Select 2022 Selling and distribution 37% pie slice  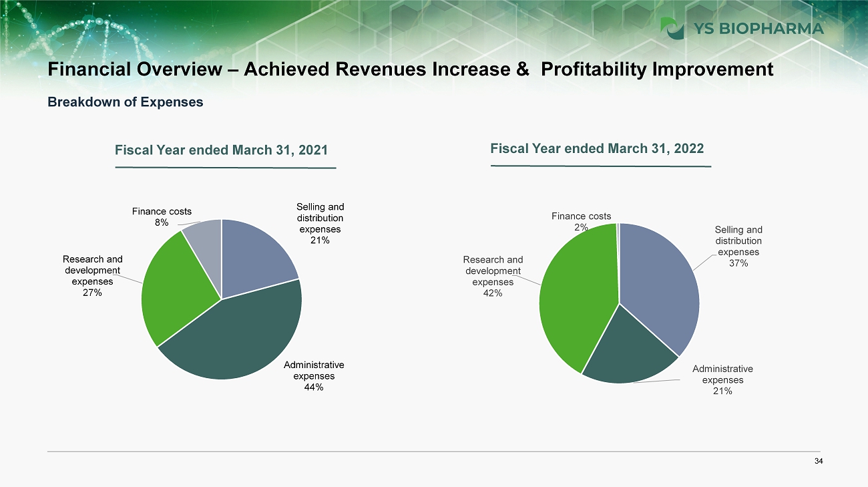pyautogui.click(x=658, y=281)
